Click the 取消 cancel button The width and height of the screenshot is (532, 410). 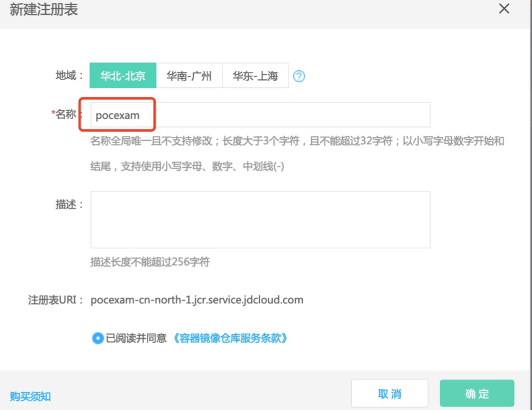coord(390,393)
